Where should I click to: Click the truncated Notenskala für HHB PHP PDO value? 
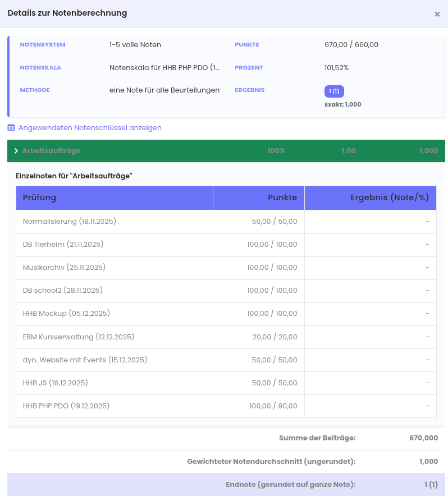coord(164,68)
